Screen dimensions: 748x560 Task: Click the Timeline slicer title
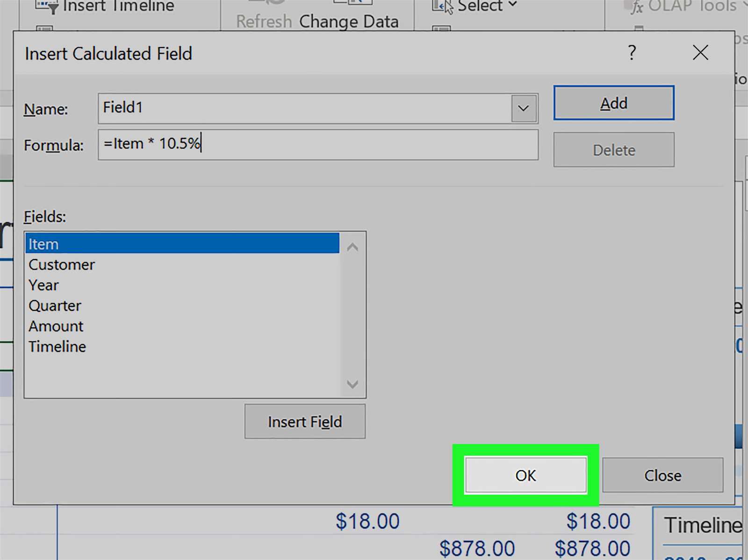tap(703, 525)
